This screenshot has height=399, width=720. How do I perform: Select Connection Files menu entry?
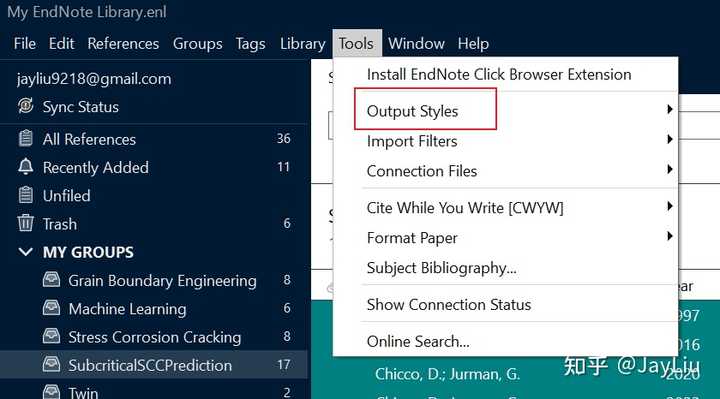tap(505, 171)
